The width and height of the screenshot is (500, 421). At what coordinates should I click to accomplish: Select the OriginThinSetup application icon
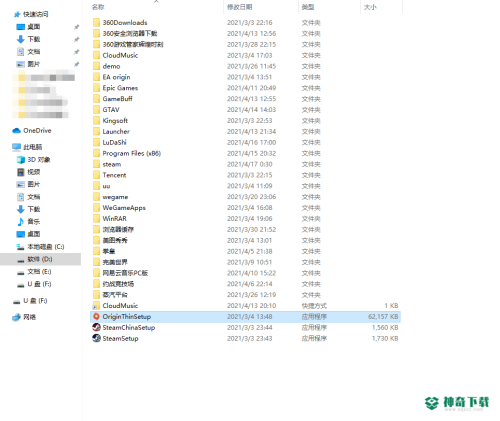click(96, 316)
